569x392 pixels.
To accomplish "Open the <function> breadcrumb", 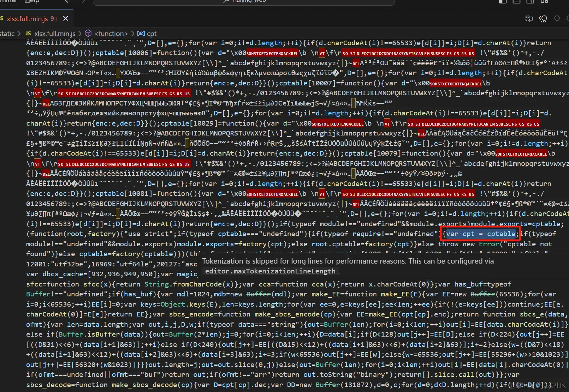I will click(x=111, y=34).
